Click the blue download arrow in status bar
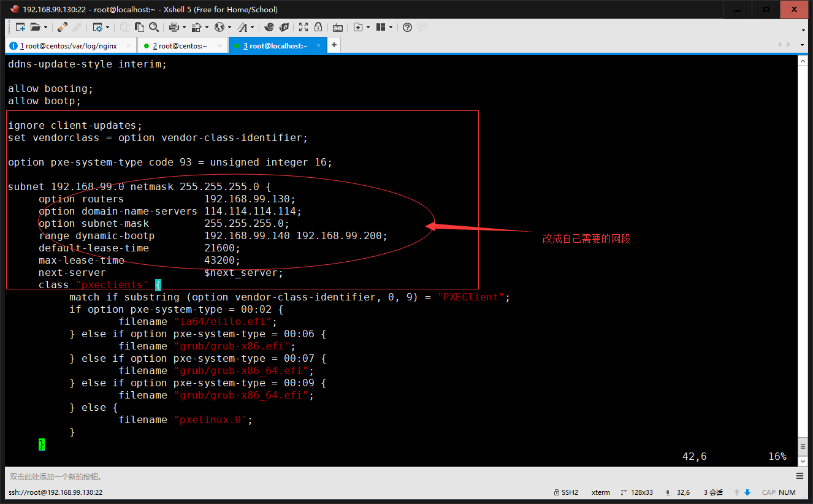 (747, 492)
